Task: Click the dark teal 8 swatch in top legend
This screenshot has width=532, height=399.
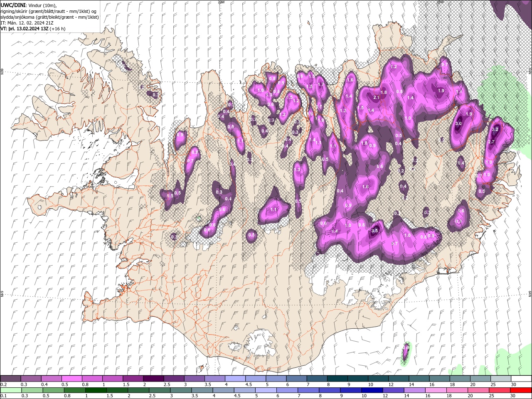Action: pyautogui.click(x=337, y=379)
